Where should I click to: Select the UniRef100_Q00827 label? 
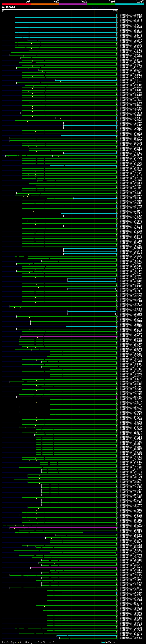(x=131, y=552)
